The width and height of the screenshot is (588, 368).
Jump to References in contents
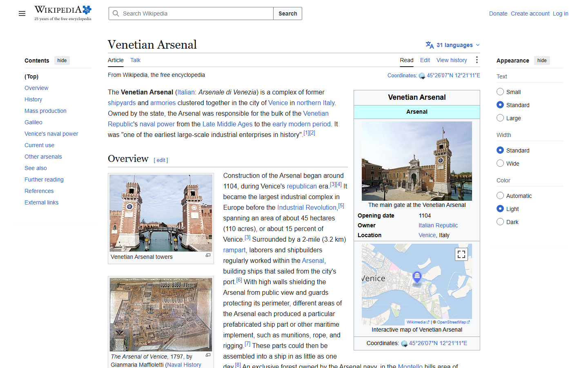[x=39, y=191]
